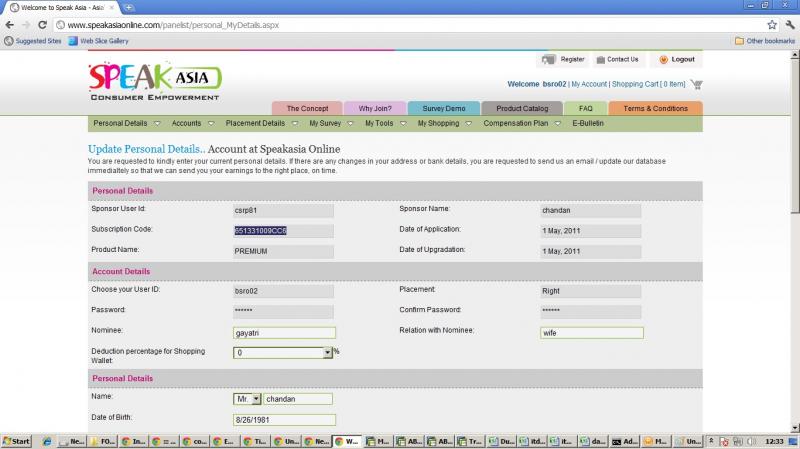Click the Password field
Image resolution: width=800 pixels, height=449 pixels.
click(x=283, y=311)
